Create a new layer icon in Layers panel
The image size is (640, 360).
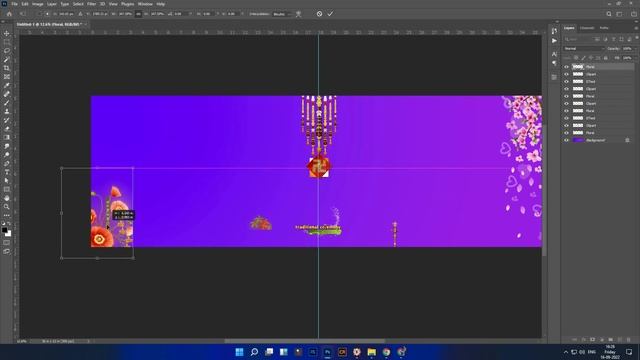(620, 340)
